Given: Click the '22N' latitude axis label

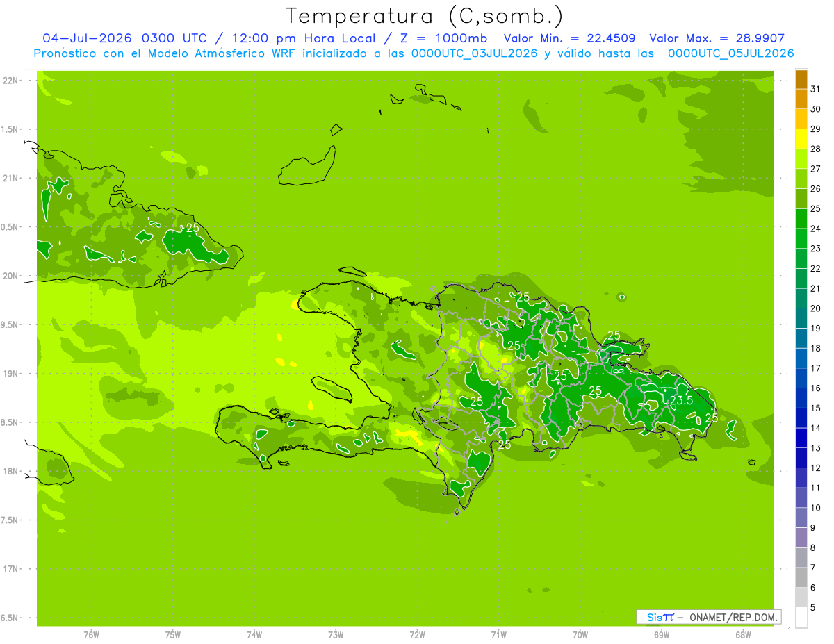Looking at the screenshot, I should (x=10, y=81).
